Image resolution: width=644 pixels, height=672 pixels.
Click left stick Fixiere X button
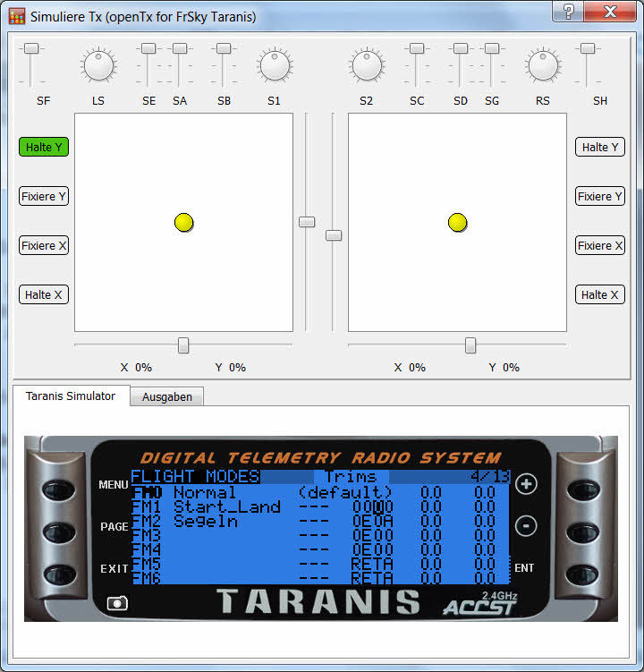[x=44, y=245]
